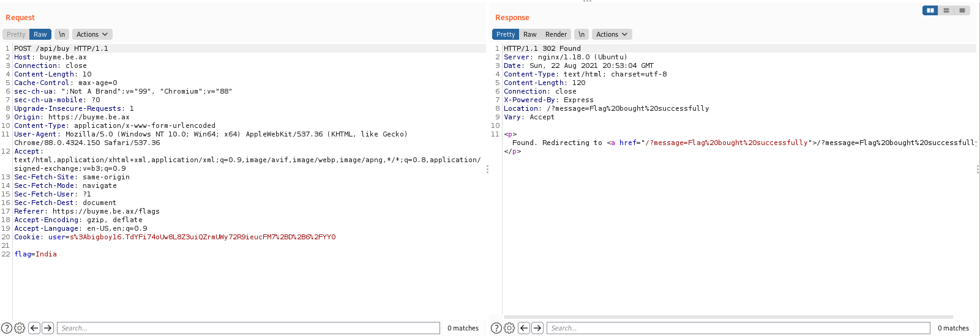Click Content-Length: 120 response header
This screenshot has width=980, height=336.
pos(545,83)
